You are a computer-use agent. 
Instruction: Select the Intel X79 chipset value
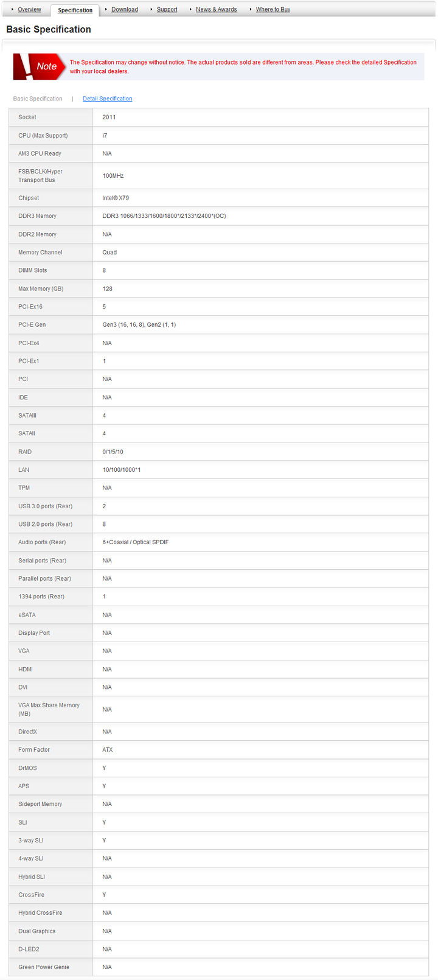[116, 198]
